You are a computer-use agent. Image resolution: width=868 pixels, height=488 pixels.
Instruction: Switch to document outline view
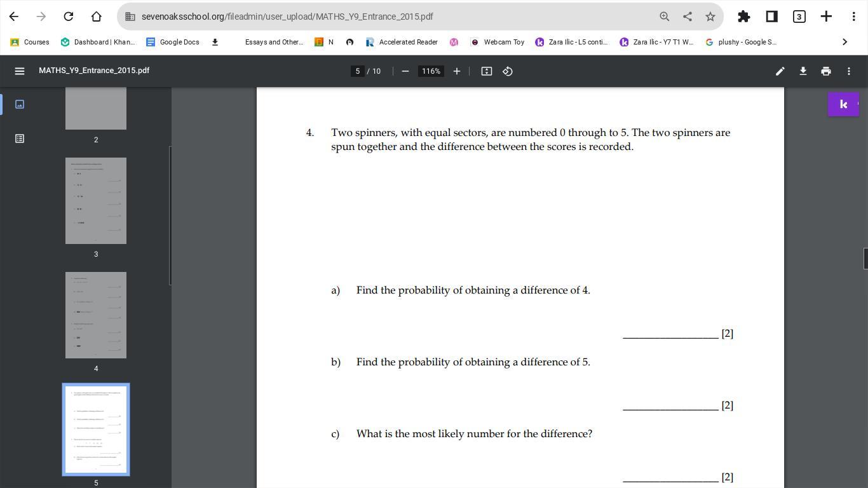pyautogui.click(x=20, y=139)
